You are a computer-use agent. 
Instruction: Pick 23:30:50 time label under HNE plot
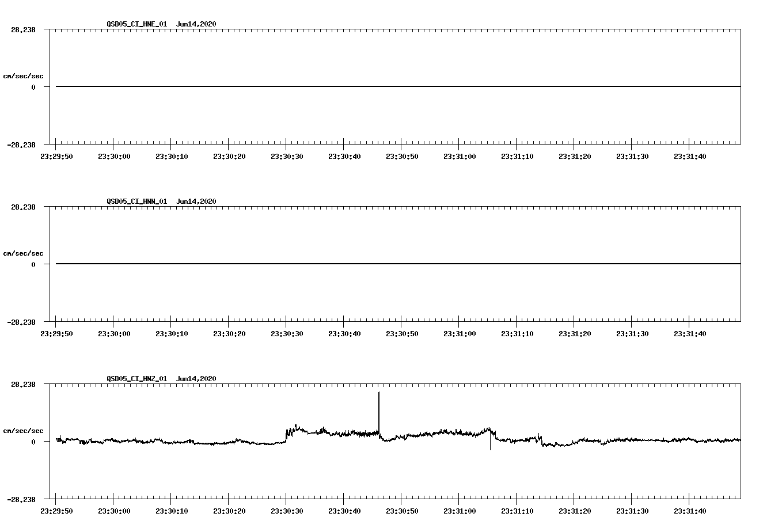(x=402, y=157)
